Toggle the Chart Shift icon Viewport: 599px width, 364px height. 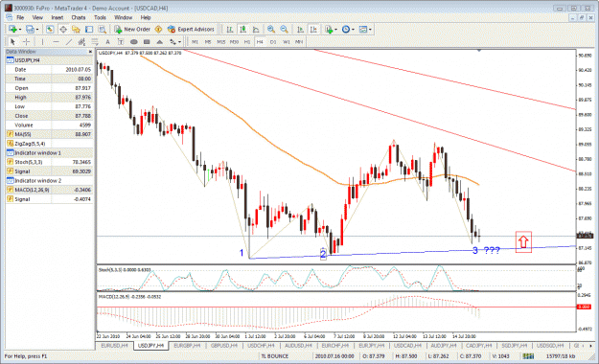coord(313,29)
